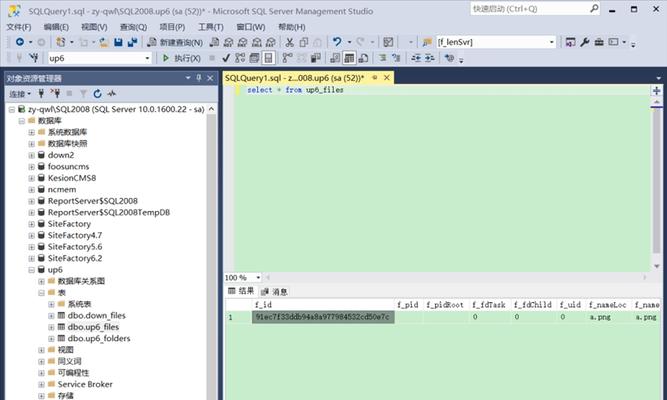Click the copy icon in the toolbar
Screen dimensions: 667x400
click(x=304, y=42)
